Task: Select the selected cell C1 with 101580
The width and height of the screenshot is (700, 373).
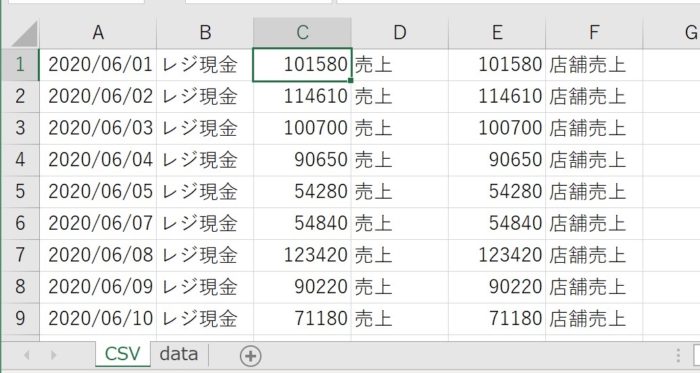Action: point(302,65)
